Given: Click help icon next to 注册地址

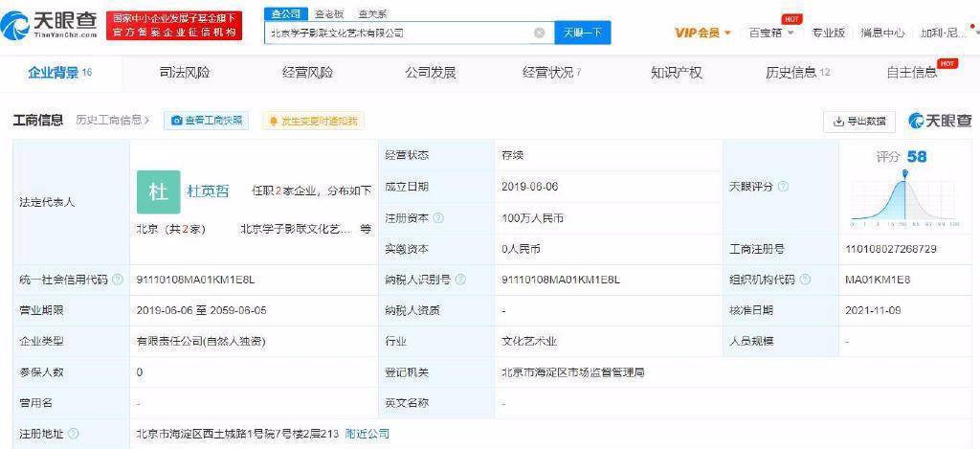Looking at the screenshot, I should [73, 434].
